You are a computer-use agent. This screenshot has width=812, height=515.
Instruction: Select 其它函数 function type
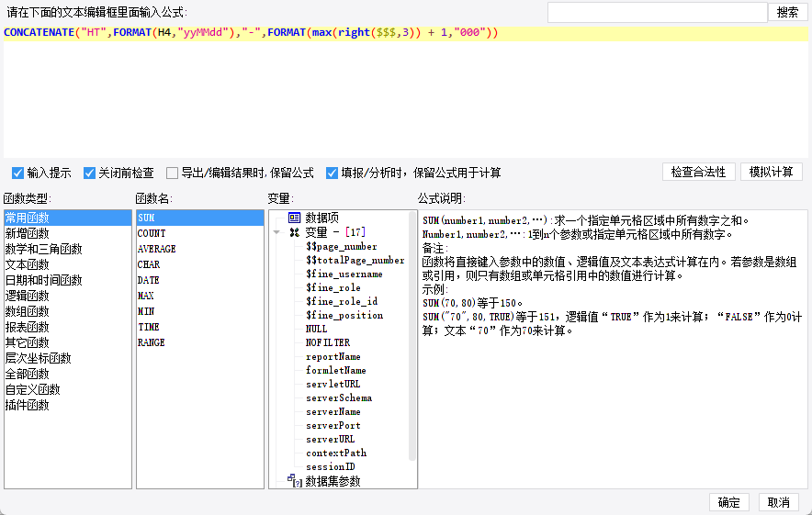pos(68,342)
